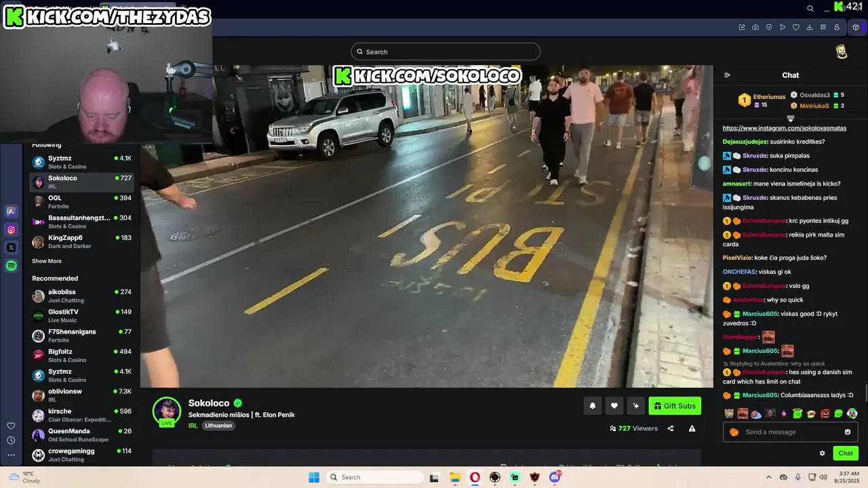Toggle notifications bell for Sokoloco
The width and height of the screenshot is (868, 488).
click(x=592, y=406)
